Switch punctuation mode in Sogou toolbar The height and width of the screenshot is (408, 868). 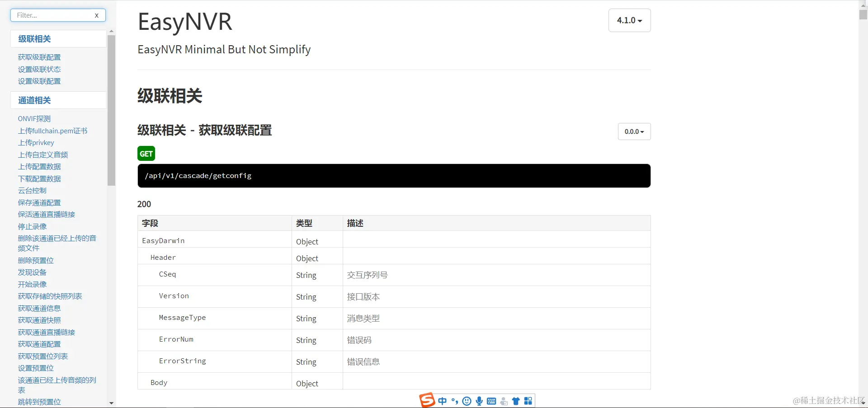click(455, 401)
